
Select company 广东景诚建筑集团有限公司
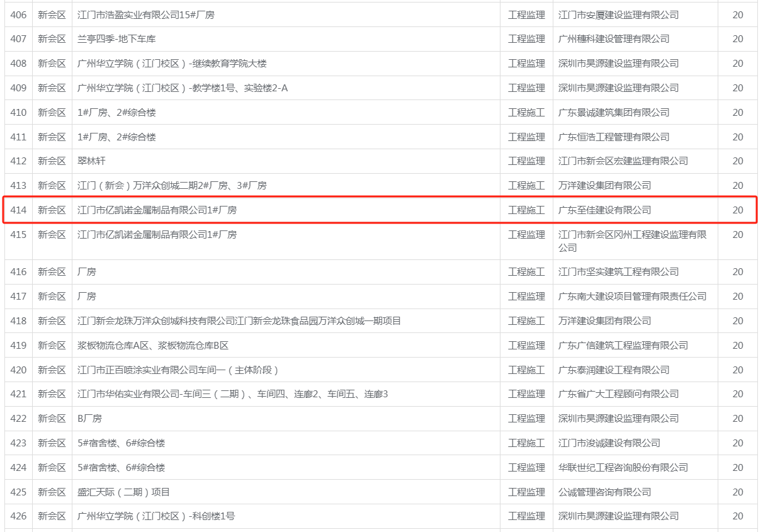(614, 113)
